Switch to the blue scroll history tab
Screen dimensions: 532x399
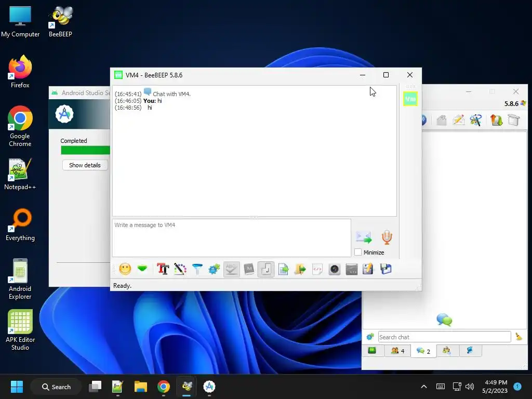click(x=470, y=351)
